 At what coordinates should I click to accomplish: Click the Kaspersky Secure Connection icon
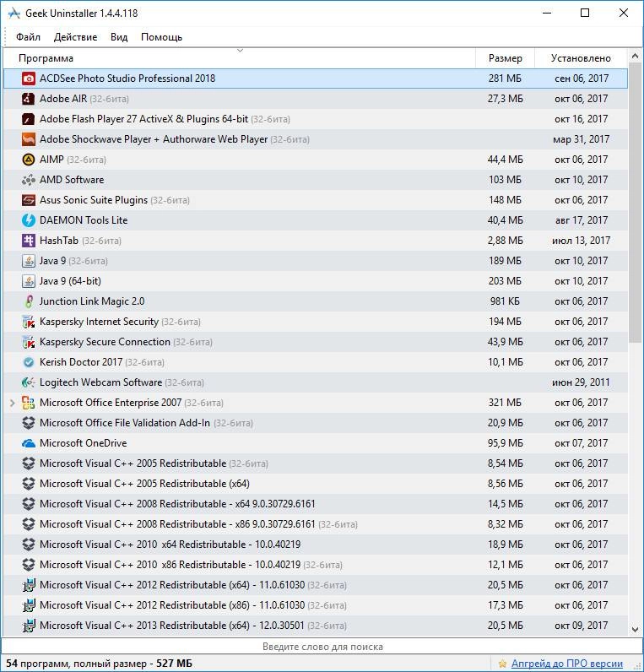click(x=29, y=342)
